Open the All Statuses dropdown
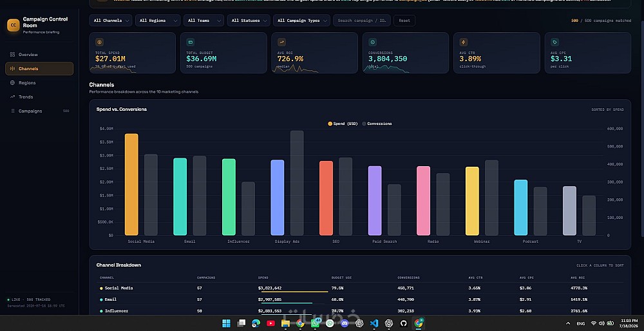 click(249, 21)
